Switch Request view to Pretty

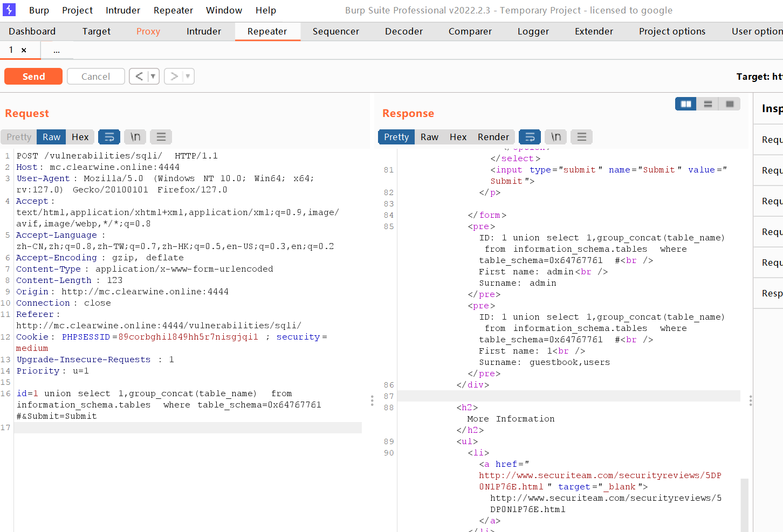tap(19, 137)
